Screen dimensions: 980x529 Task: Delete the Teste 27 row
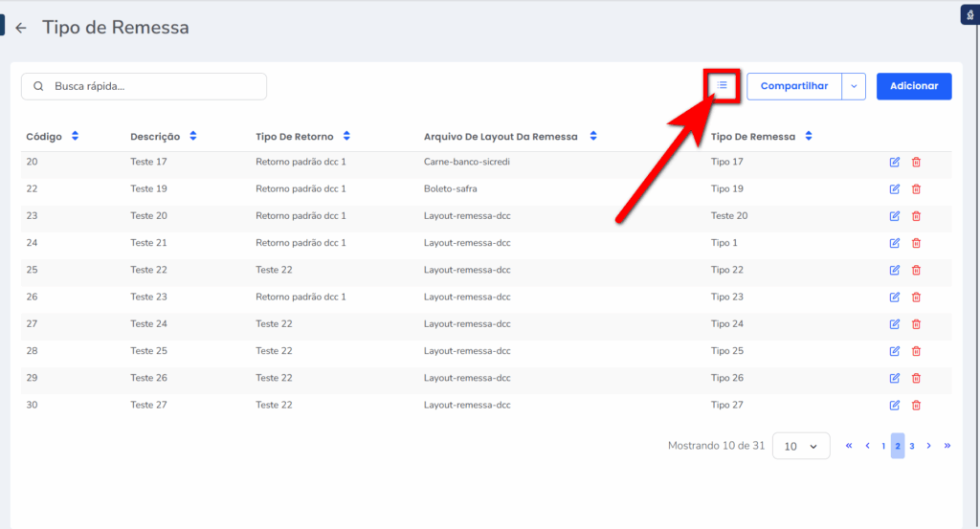click(x=916, y=405)
